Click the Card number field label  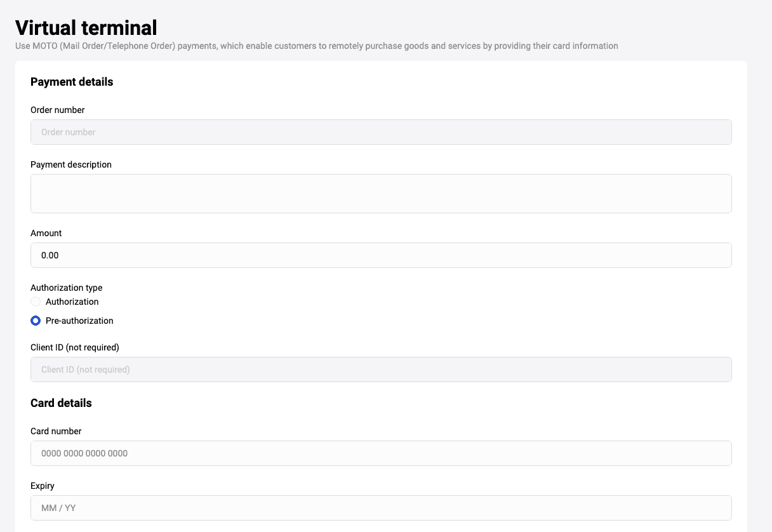[x=56, y=431]
